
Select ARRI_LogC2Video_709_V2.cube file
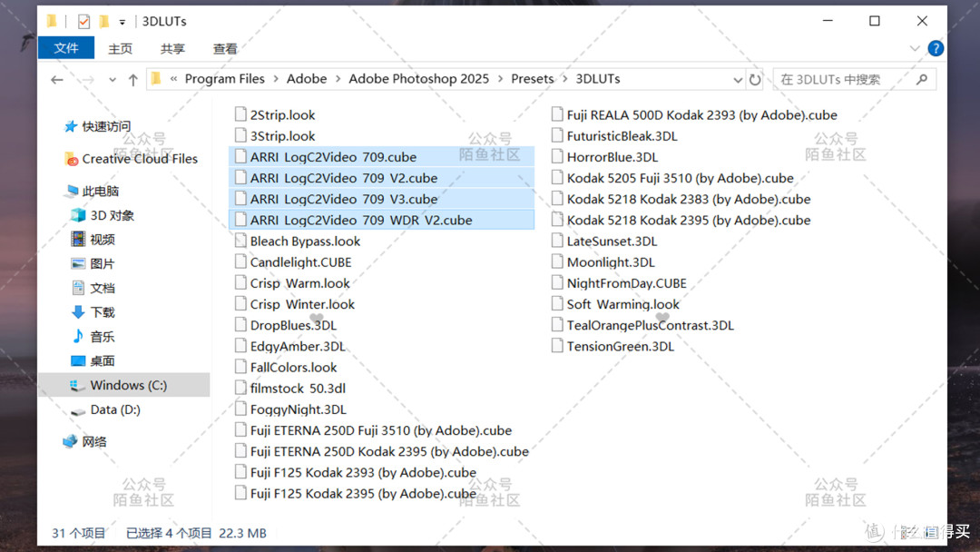pyautogui.click(x=382, y=178)
